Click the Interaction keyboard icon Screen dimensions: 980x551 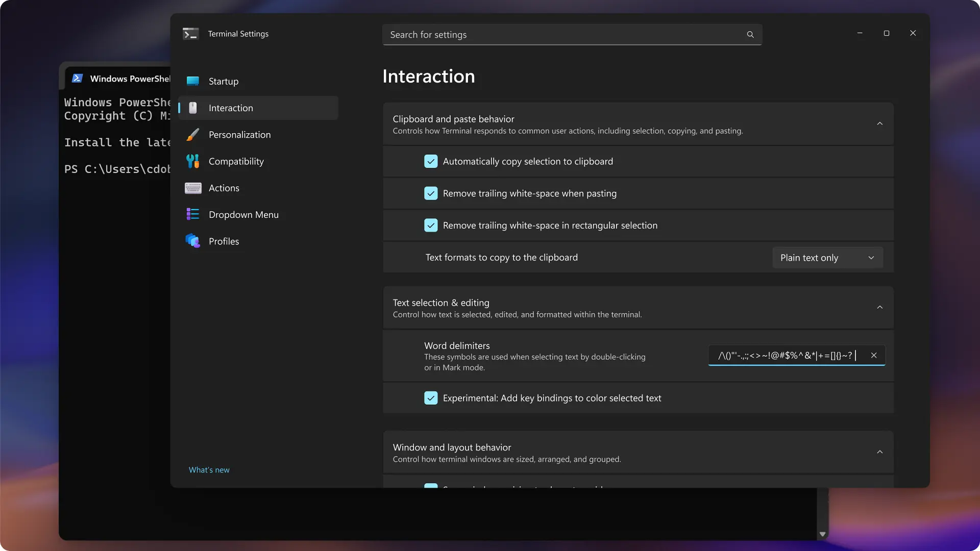click(192, 108)
